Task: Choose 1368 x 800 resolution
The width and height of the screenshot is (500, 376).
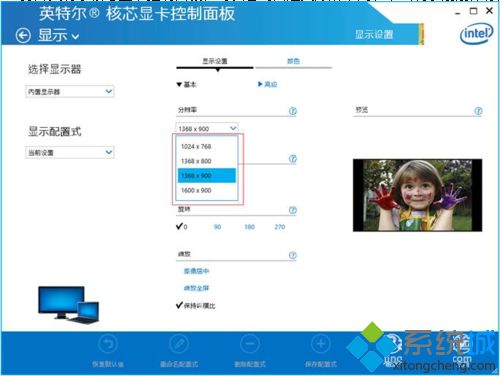Action: coord(207,161)
